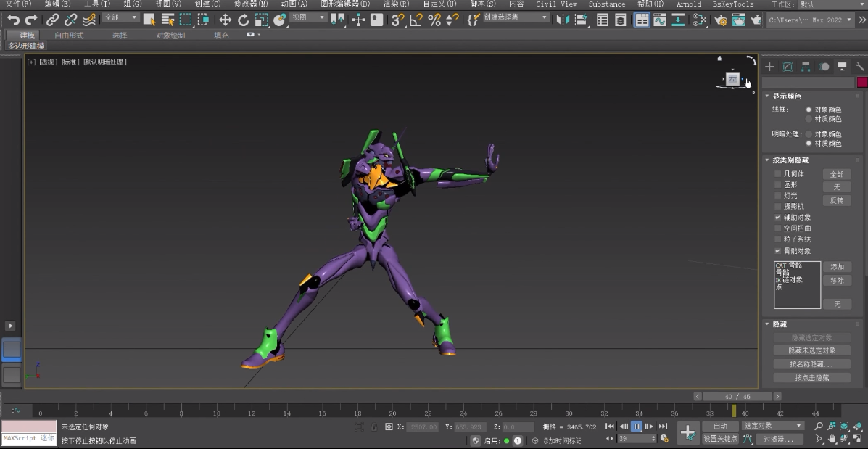Open the Layer Explorer icon
This screenshot has height=449, width=868.
coord(621,20)
